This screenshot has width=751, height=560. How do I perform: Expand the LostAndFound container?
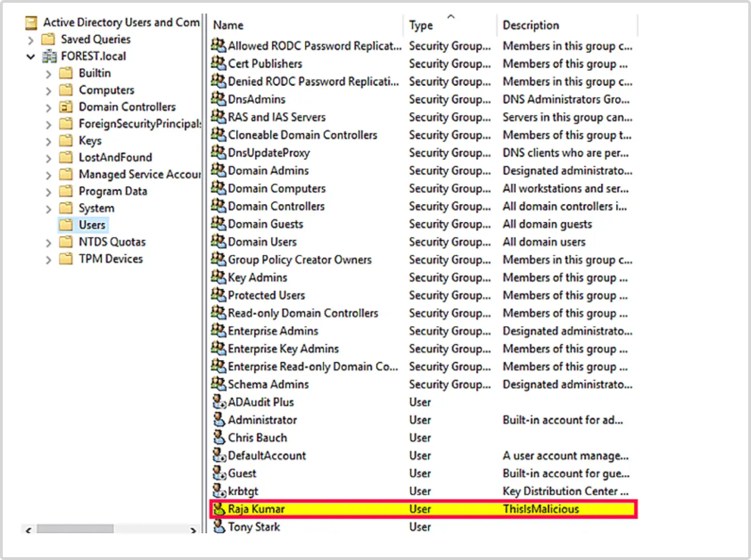tap(48, 158)
